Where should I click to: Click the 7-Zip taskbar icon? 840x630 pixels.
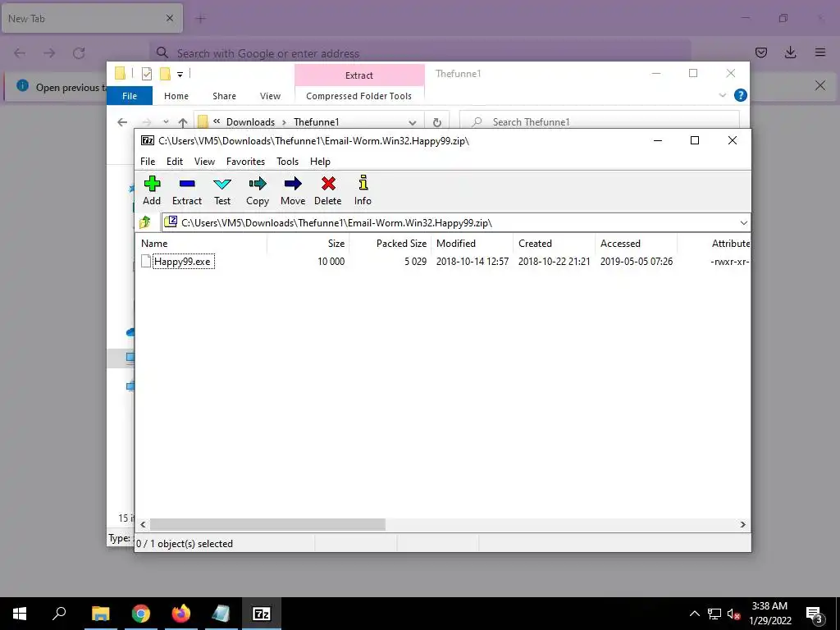point(261,614)
